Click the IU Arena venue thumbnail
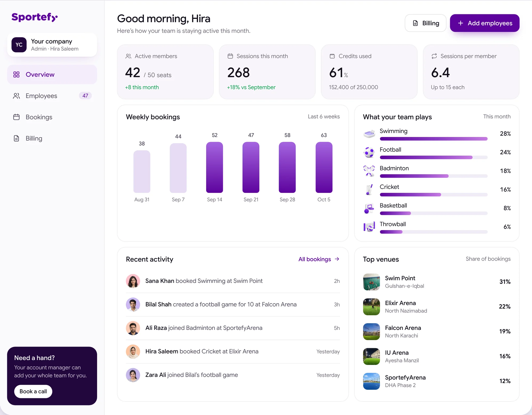 coord(371,356)
